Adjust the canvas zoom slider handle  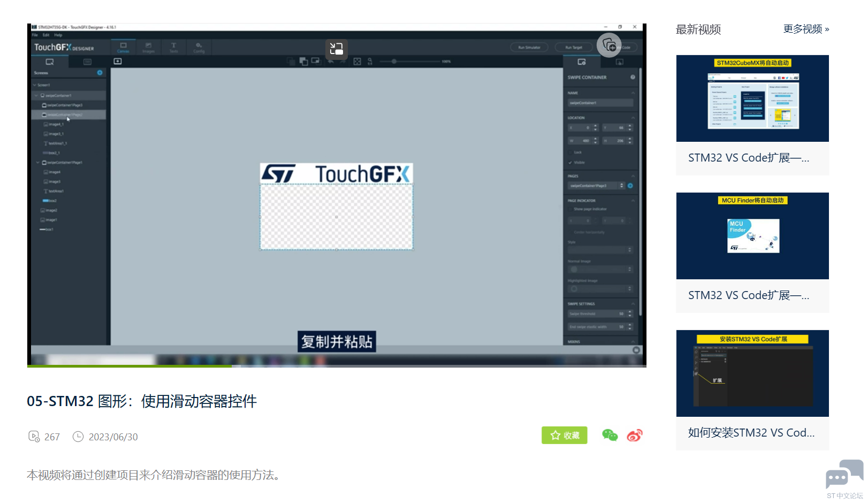(394, 62)
